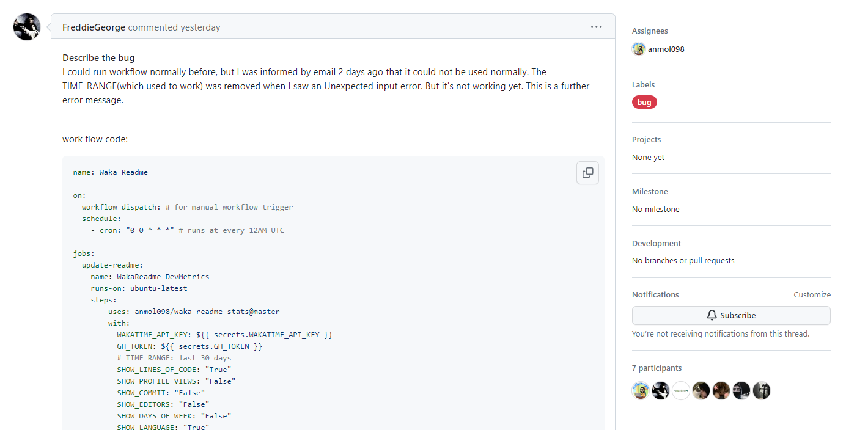Click sixth participant avatar in list
Viewport: 868px width, 430px height.
741,391
